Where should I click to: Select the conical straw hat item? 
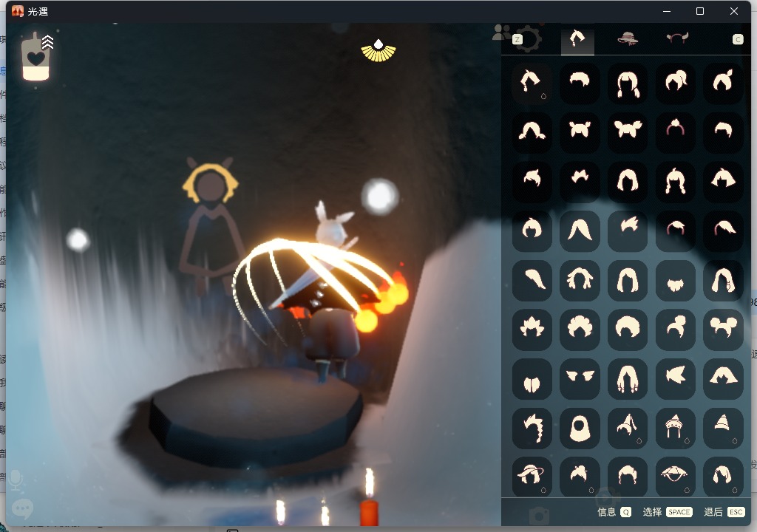[x=676, y=477]
